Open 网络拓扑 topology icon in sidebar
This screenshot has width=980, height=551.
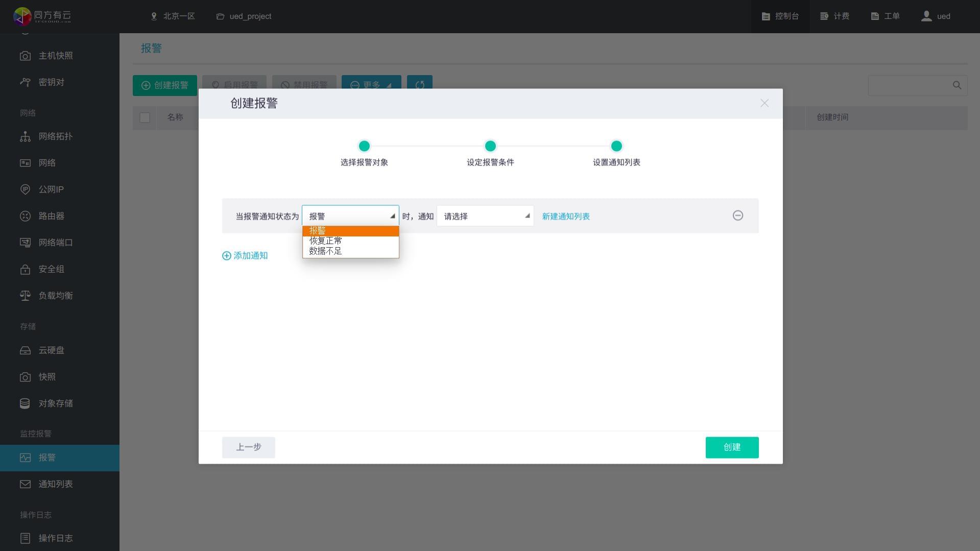point(25,136)
